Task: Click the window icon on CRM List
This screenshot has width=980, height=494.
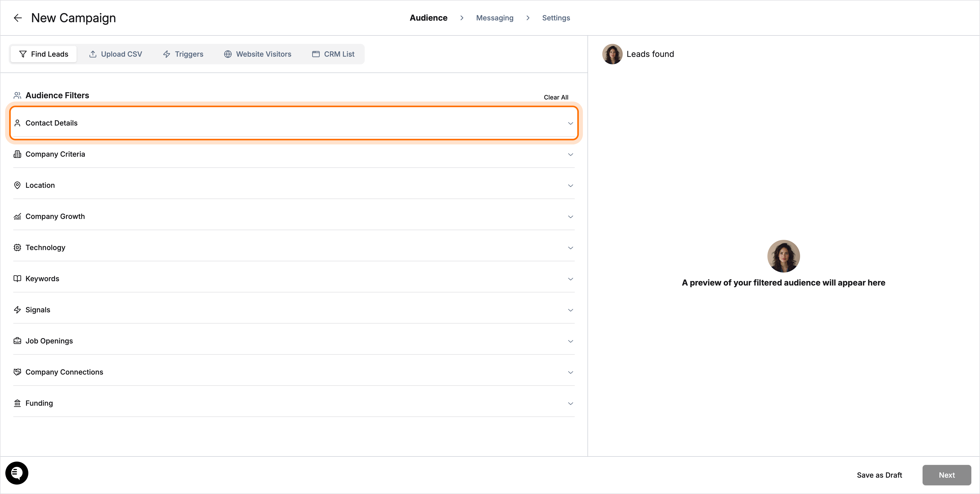Action: click(x=316, y=54)
